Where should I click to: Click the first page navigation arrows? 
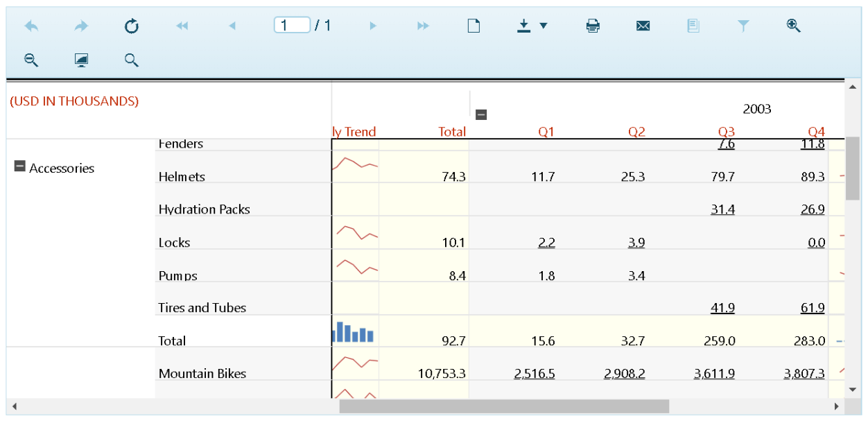coord(181,25)
